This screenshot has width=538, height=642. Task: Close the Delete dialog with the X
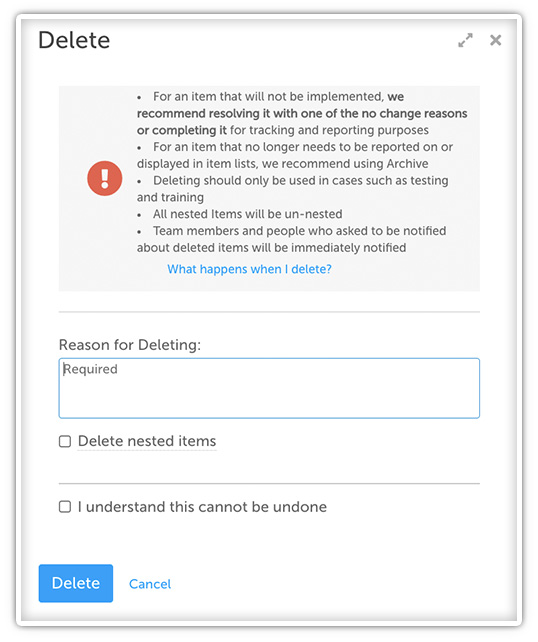pyautogui.click(x=495, y=40)
